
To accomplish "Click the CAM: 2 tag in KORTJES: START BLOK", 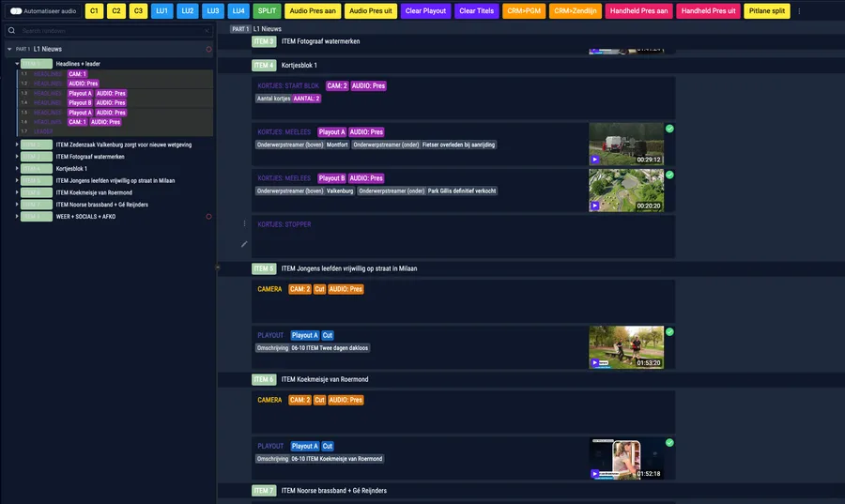I will tap(337, 85).
